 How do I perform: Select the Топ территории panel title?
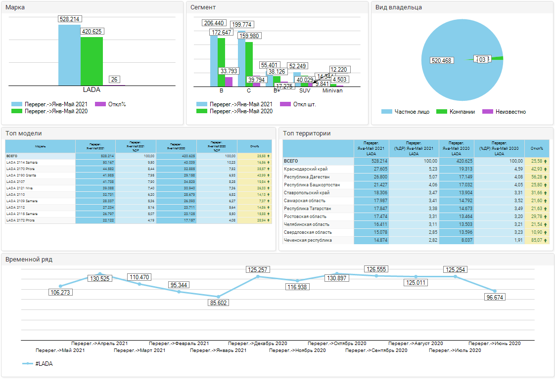[307, 133]
